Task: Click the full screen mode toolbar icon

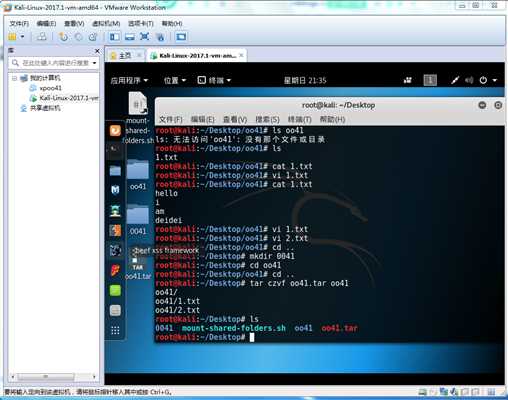Action: tap(145, 37)
